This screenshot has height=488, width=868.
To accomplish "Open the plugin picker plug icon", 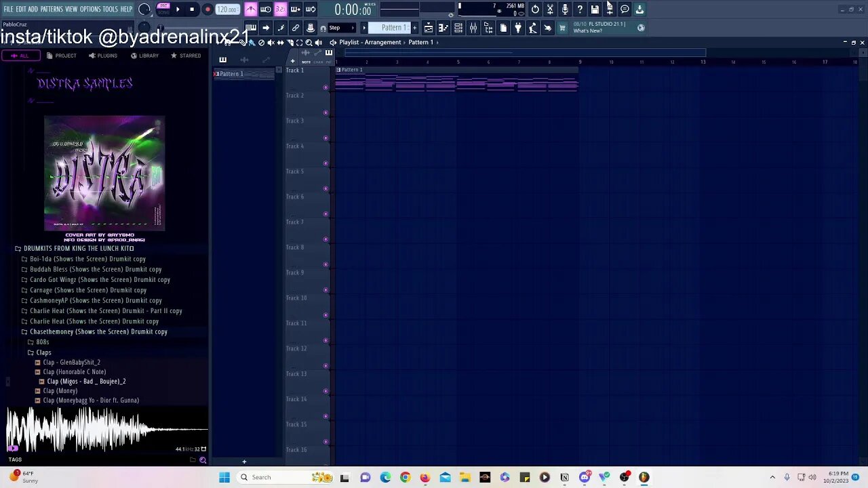I will [518, 28].
